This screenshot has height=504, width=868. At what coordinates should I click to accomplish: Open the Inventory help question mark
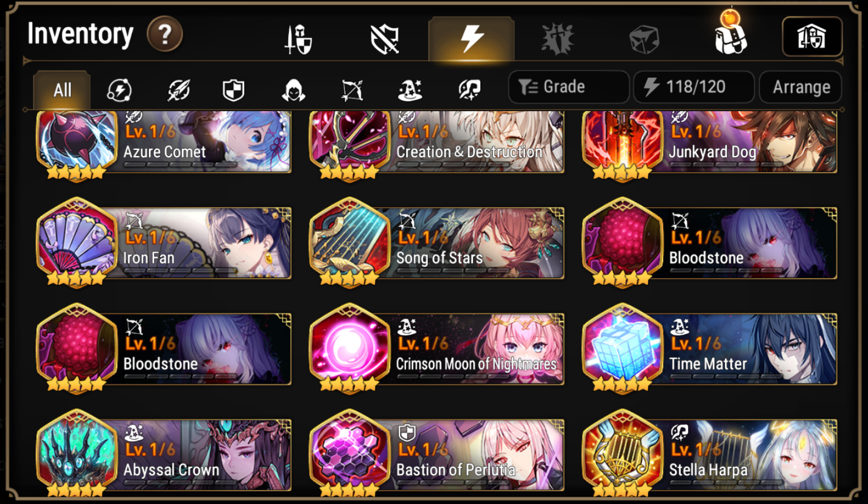(165, 35)
